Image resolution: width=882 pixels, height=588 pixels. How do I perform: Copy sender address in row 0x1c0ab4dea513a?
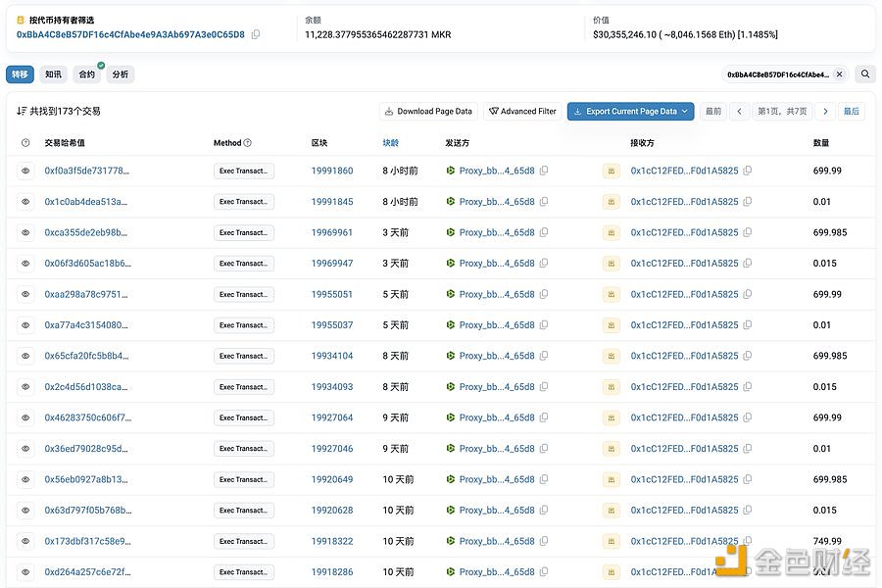coord(544,202)
